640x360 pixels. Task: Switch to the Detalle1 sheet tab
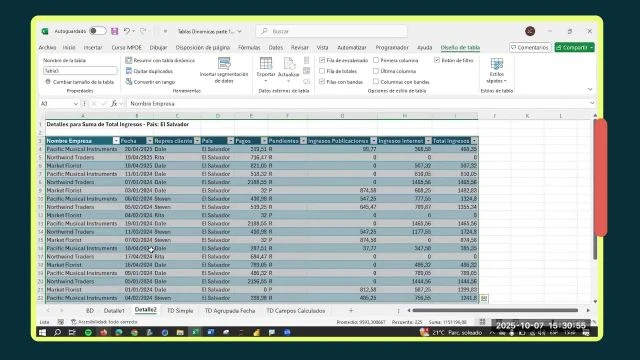114,311
